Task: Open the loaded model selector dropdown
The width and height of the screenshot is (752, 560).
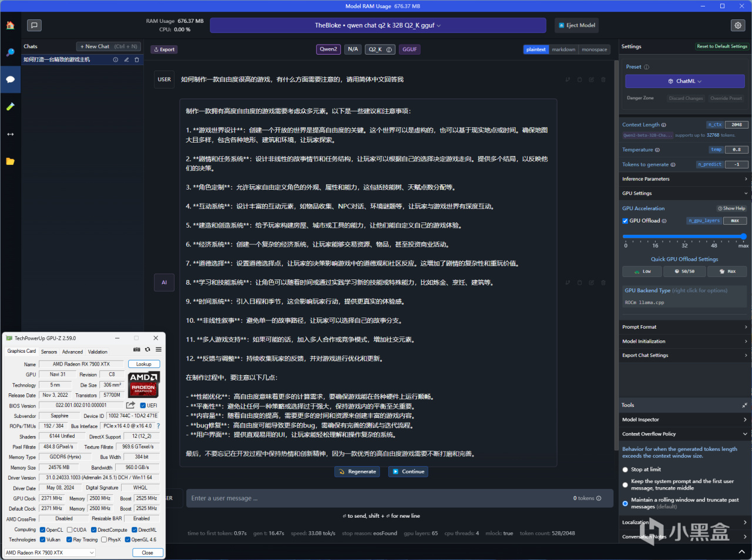Action: click(378, 25)
